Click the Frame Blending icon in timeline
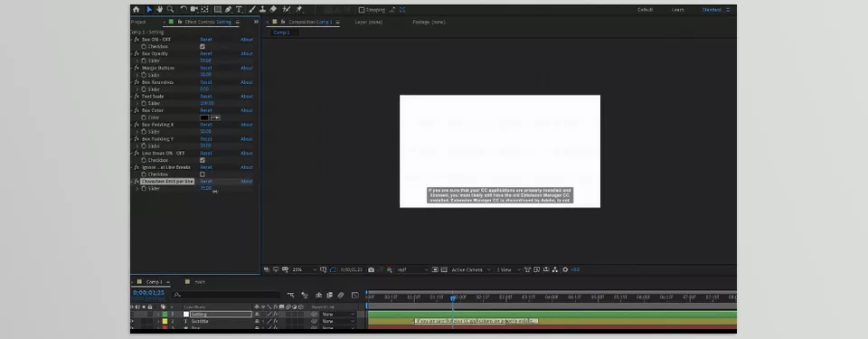 point(329,296)
